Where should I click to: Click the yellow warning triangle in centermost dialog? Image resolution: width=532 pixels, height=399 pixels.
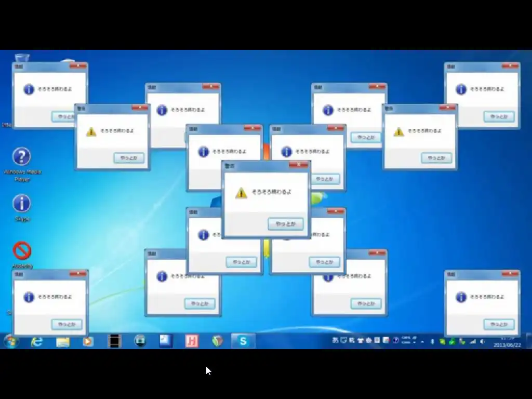tap(241, 193)
